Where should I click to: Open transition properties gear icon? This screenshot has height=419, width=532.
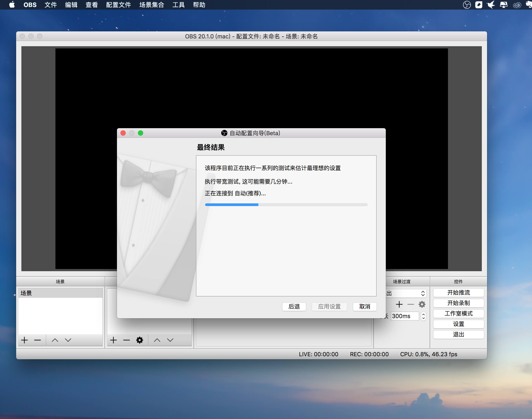pyautogui.click(x=422, y=304)
